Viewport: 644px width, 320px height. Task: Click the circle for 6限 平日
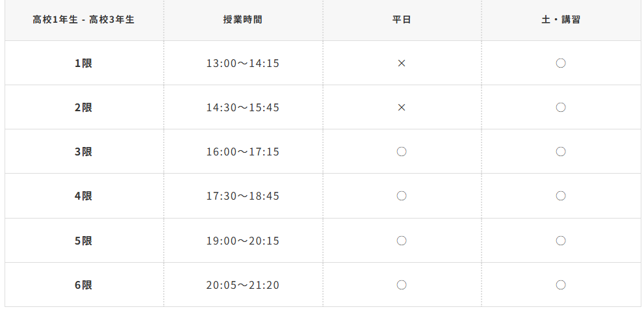click(x=402, y=285)
